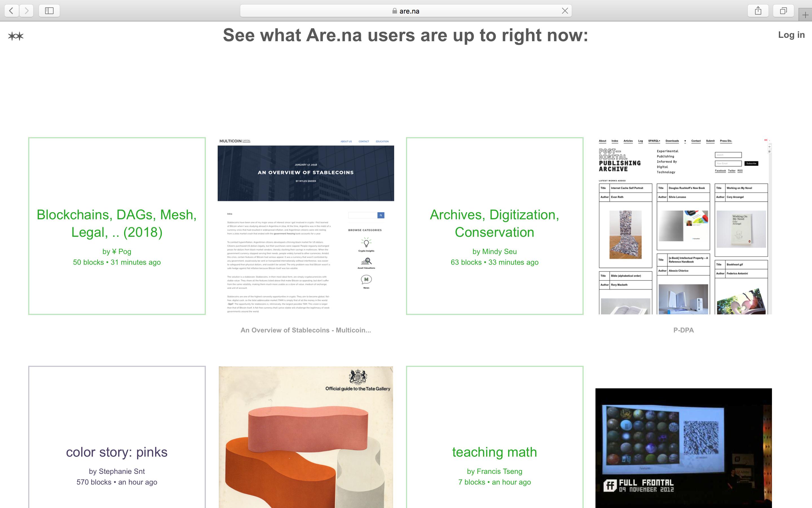
Task: Open Post-Digital Publishing Archive thumbnail
Action: tap(683, 226)
